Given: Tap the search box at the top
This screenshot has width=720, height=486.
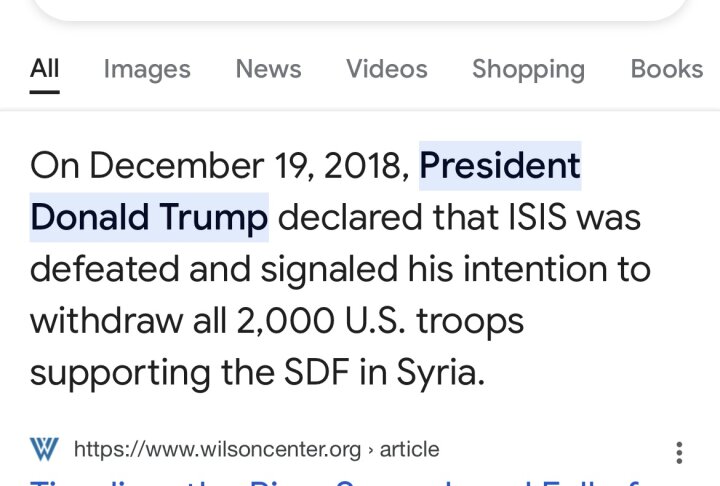Looking at the screenshot, I should [x=360, y=9].
